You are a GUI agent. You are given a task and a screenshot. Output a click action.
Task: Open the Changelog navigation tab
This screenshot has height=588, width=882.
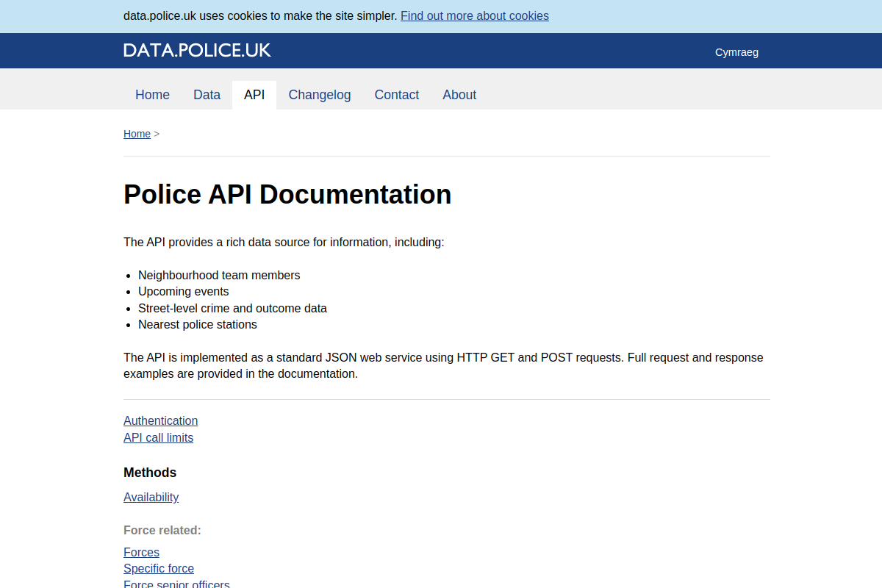point(320,95)
